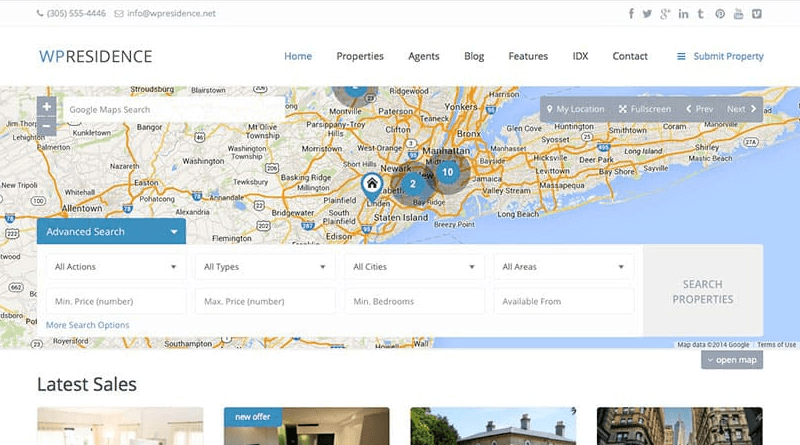Open the All Cities dropdown
Screen dimensions: 800x445
click(x=414, y=267)
